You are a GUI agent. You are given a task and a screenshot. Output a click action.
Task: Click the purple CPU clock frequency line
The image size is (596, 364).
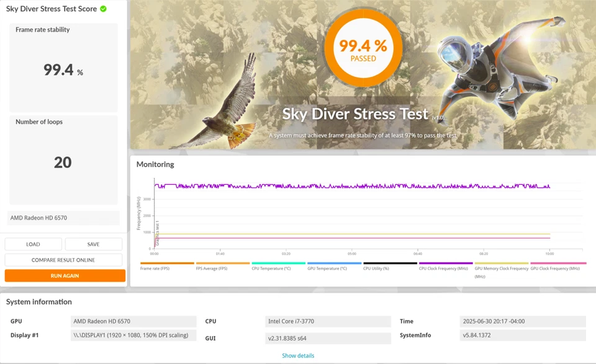coord(352,186)
